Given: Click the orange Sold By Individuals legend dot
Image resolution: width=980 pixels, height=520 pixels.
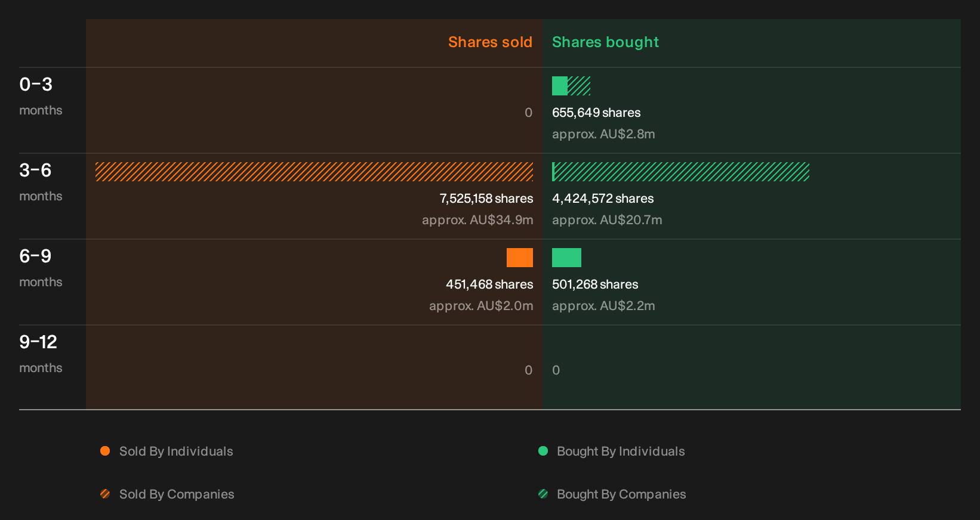Looking at the screenshot, I should [105, 451].
